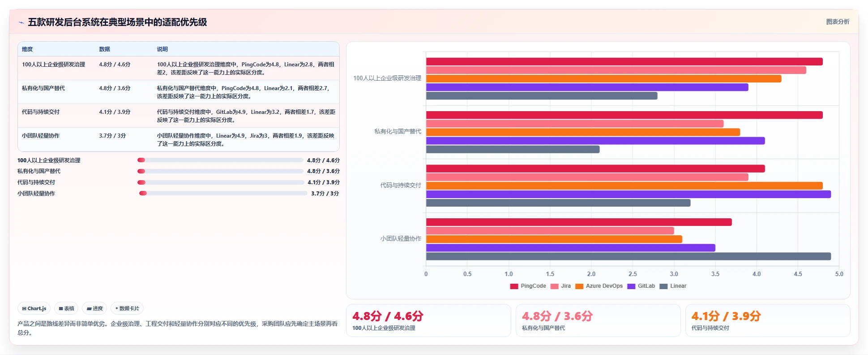
Task: Click the table cell reading 3.7分 / 3分
Action: [x=112, y=136]
